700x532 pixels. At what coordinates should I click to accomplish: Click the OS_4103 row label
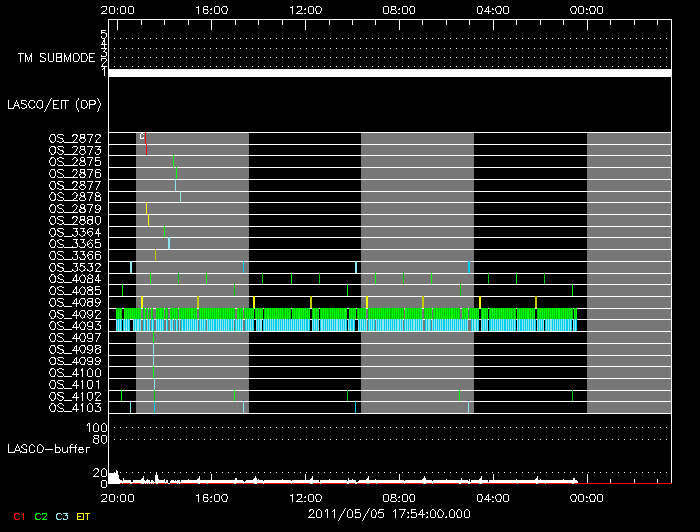point(75,407)
